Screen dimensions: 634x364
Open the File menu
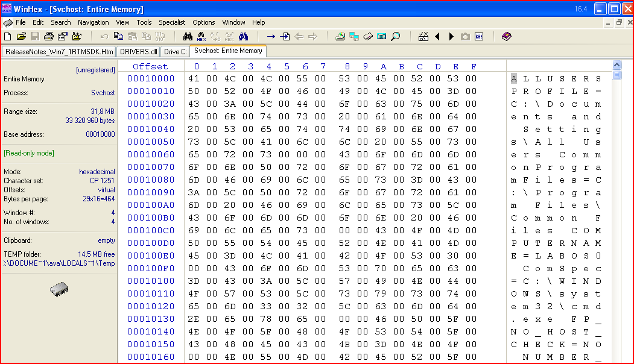tap(21, 23)
